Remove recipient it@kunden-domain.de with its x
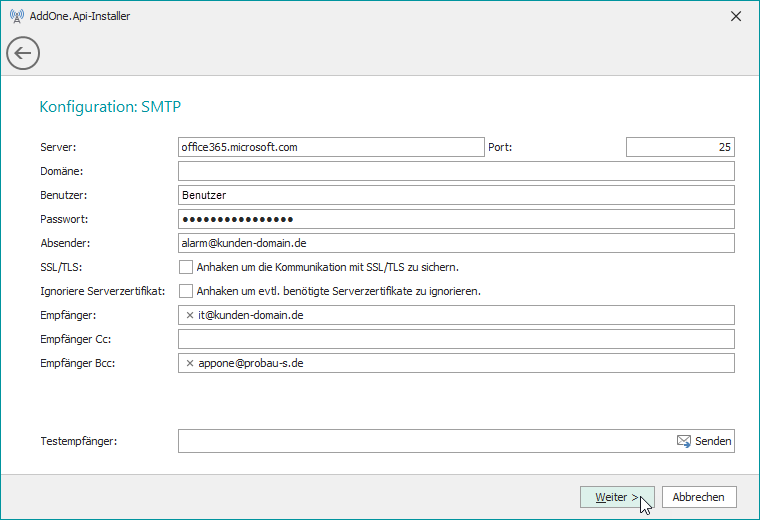This screenshot has height=520, width=760. point(190,315)
